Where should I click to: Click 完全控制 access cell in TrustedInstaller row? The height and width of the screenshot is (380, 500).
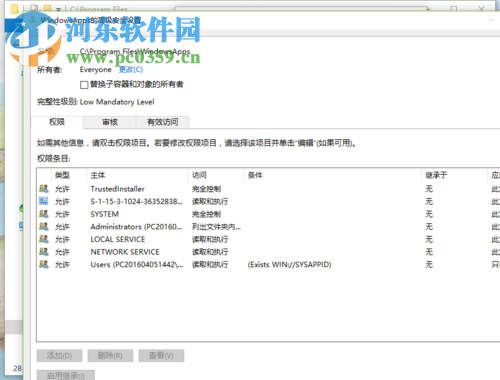pyautogui.click(x=206, y=189)
